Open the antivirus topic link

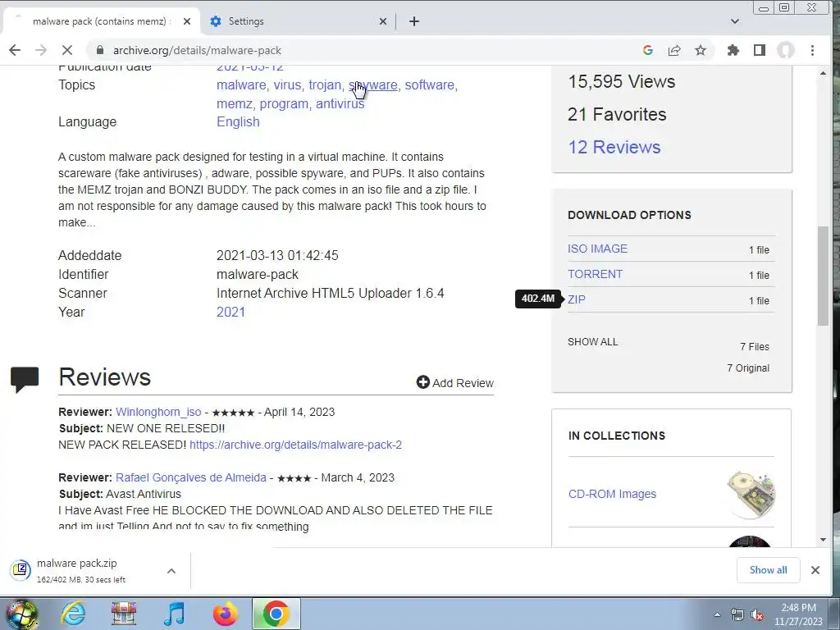pyautogui.click(x=340, y=104)
